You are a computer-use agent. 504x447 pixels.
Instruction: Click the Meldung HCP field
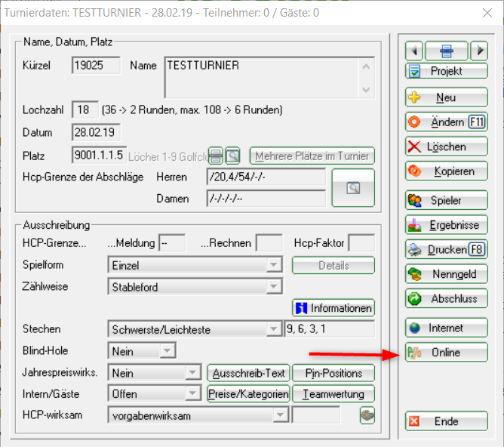172,243
